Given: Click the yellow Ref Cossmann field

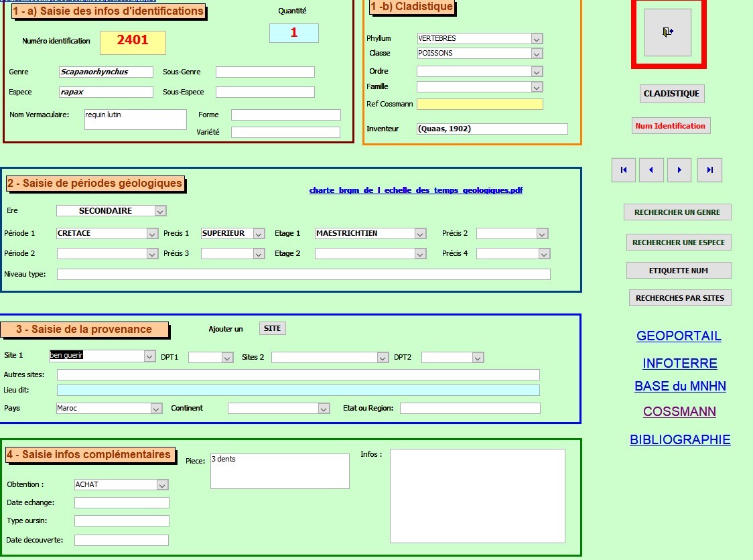Looking at the screenshot, I should pyautogui.click(x=480, y=104).
